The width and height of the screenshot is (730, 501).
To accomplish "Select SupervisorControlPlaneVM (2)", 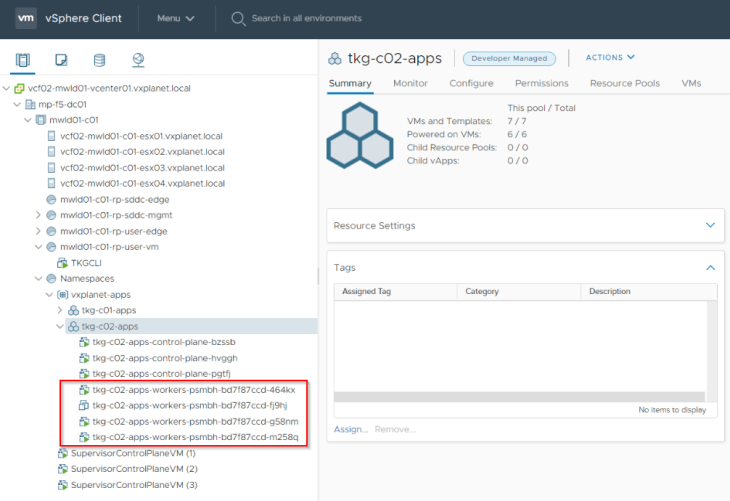I will 134,469.
